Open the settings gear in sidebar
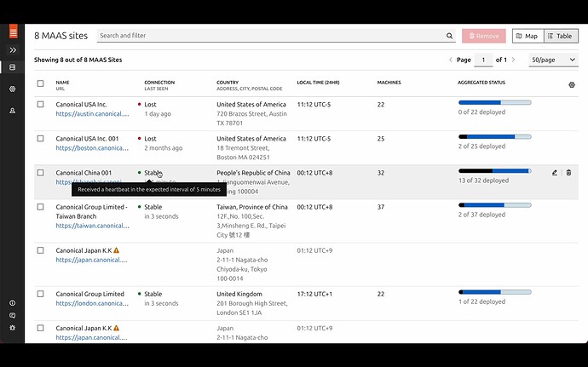This screenshot has width=588, height=367. [x=13, y=328]
